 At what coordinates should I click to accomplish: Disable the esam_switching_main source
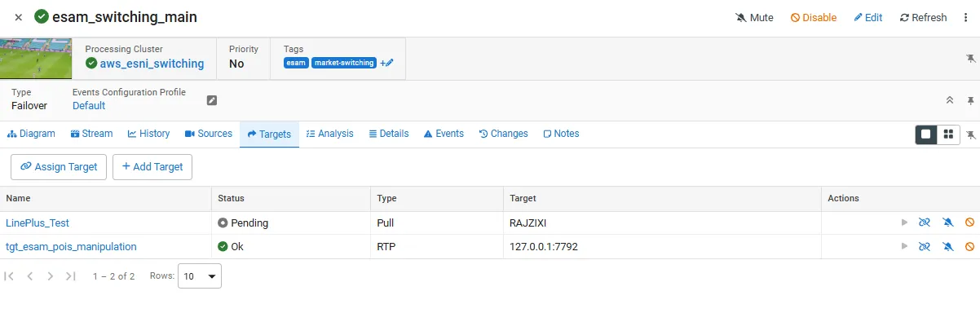point(814,17)
